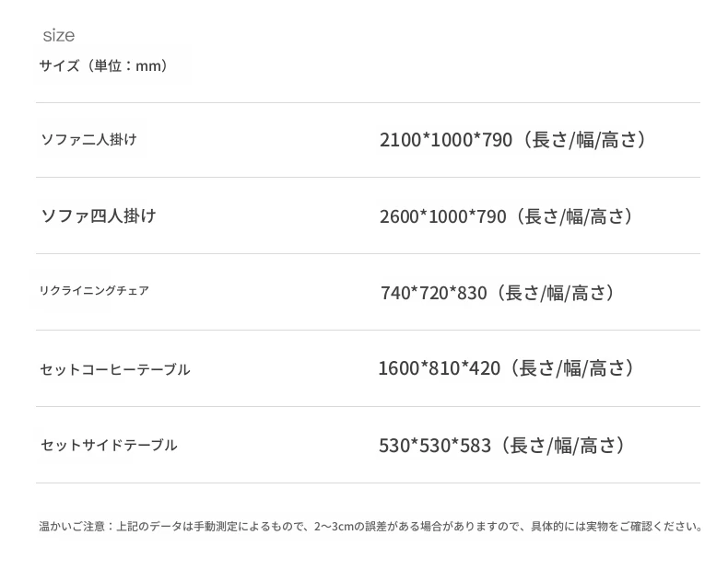Select the サイズ（単位：mm） label
Screen dimensions: 728x570
coord(103,66)
